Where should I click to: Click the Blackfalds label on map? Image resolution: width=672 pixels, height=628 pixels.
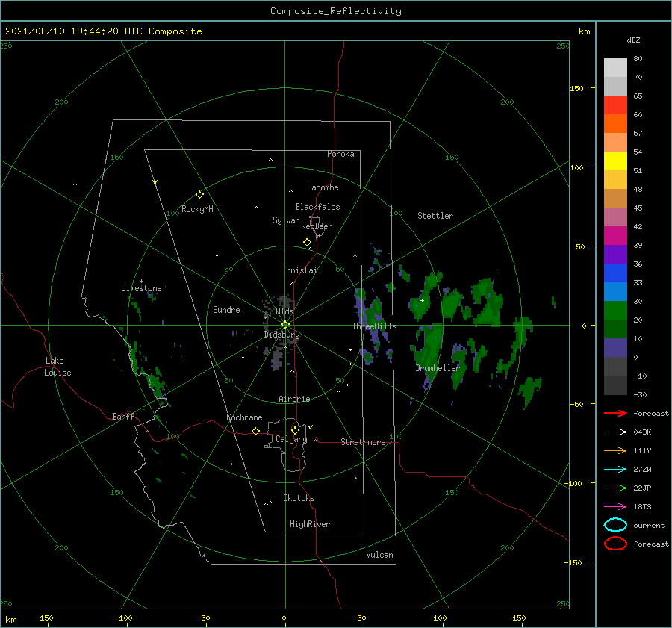pyautogui.click(x=317, y=207)
